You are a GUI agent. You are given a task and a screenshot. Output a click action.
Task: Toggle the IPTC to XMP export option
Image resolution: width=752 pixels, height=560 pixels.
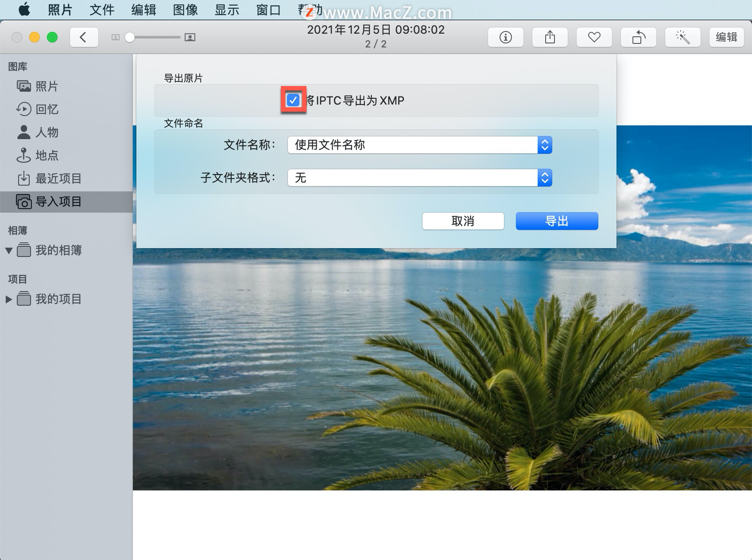[x=293, y=101]
